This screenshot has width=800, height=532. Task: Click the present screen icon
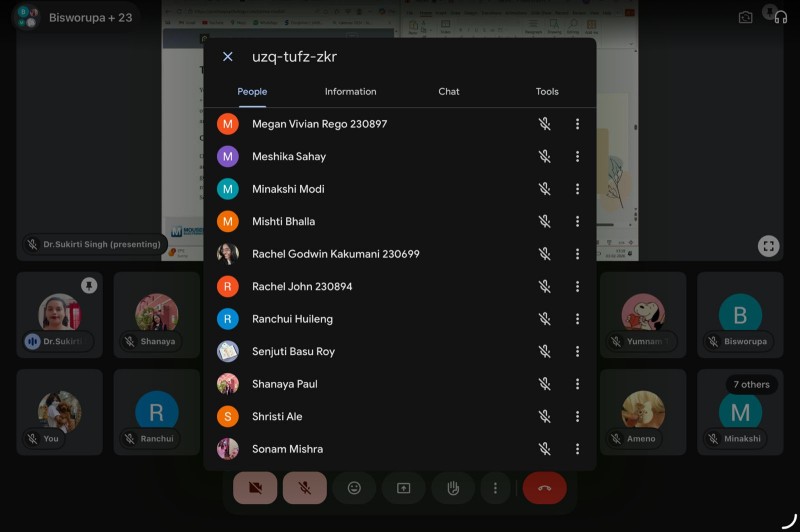403,488
